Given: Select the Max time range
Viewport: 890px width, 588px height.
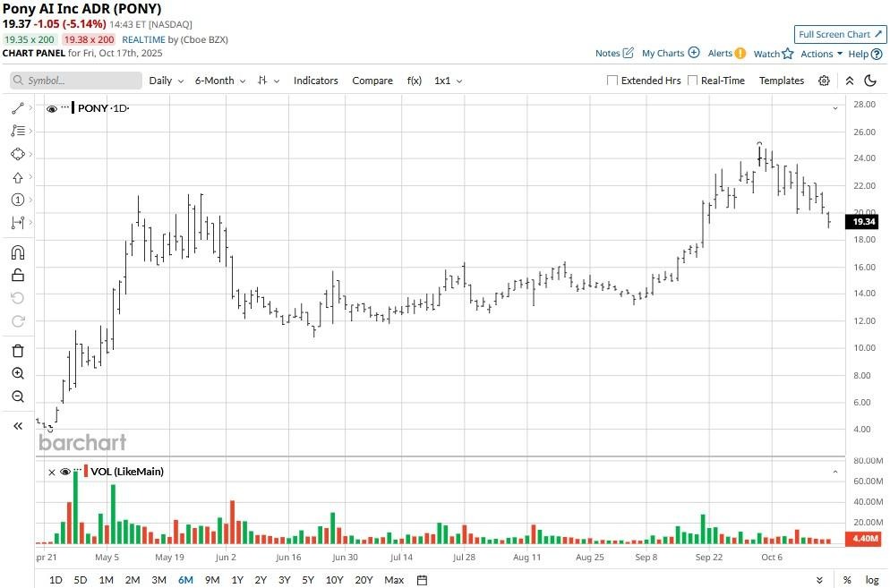Looking at the screenshot, I should pos(394,579).
